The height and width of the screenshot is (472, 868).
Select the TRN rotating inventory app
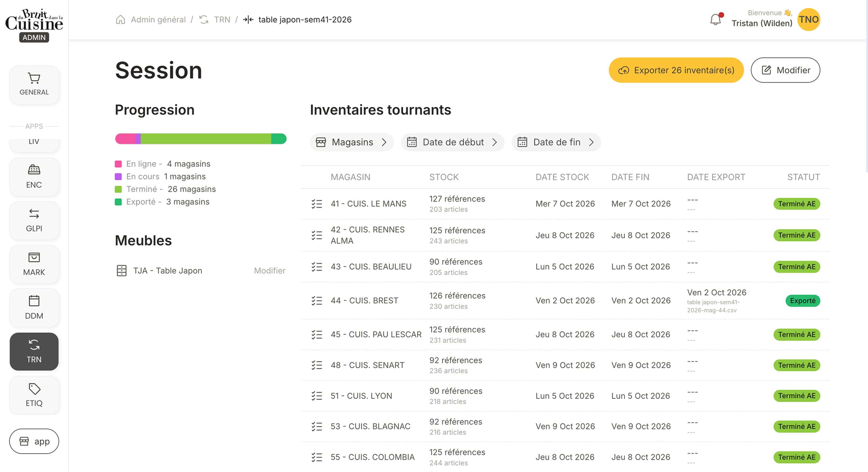(34, 352)
